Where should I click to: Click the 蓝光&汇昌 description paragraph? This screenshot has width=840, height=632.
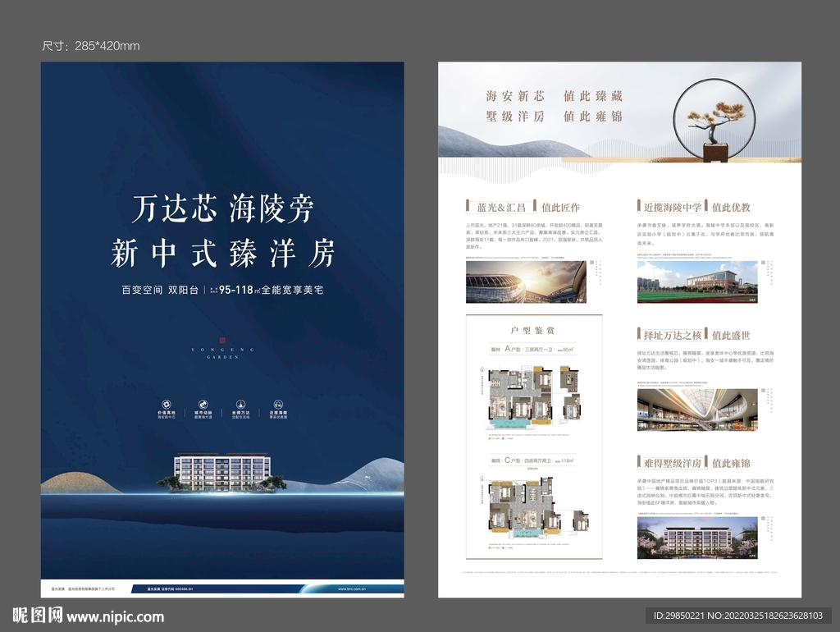[x=534, y=236]
